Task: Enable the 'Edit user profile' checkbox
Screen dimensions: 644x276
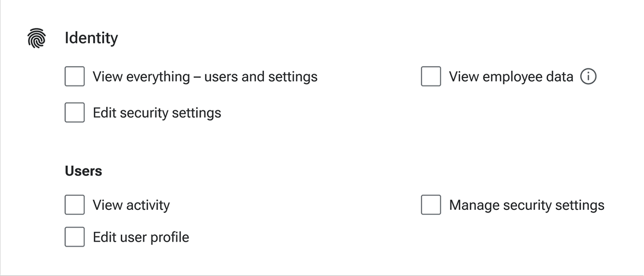Action: [x=75, y=237]
